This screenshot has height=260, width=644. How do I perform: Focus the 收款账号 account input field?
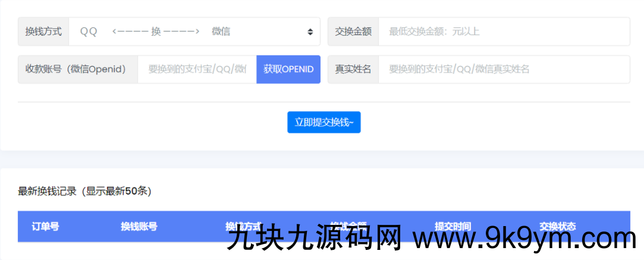(197, 69)
